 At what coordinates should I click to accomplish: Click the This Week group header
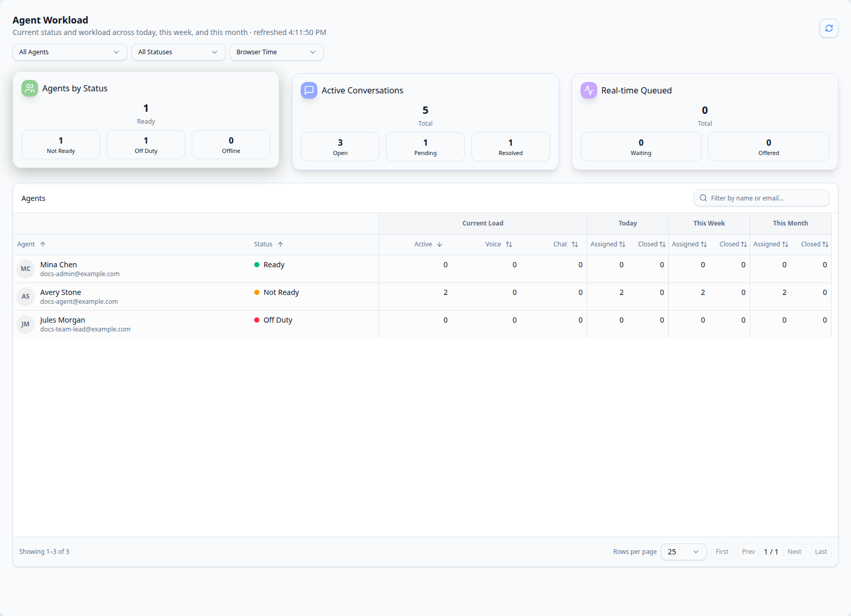[709, 223]
